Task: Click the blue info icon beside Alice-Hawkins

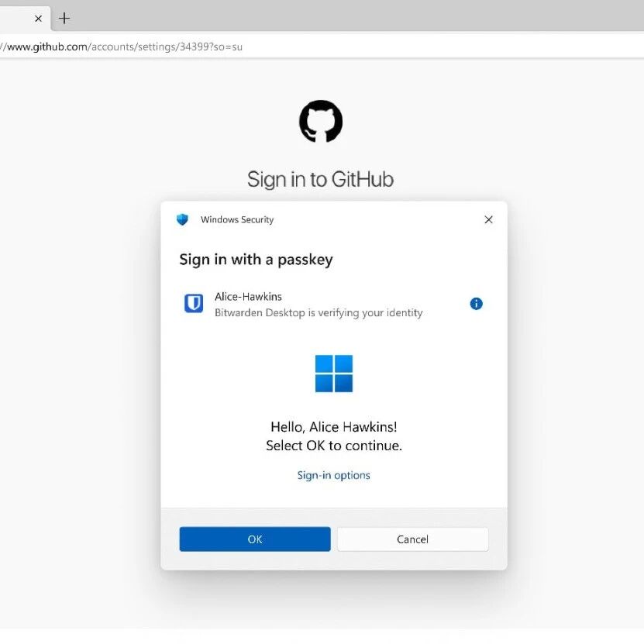Action: click(x=476, y=304)
